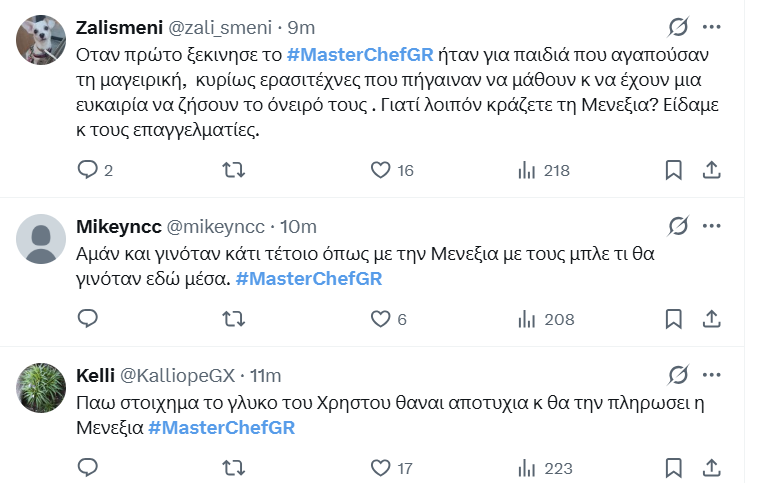Screen dimensions: 767x483
Task: Open more options for Kelli's tweet
Action: point(711,375)
